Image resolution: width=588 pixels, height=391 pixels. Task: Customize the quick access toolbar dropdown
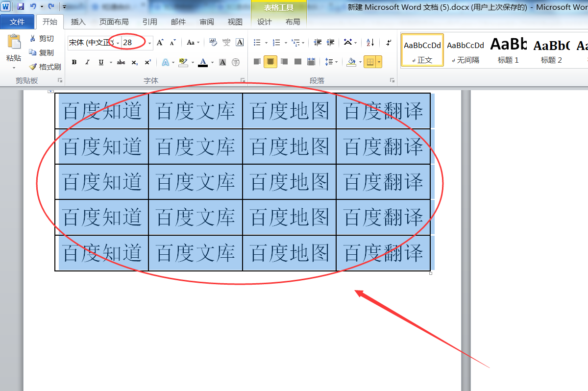(65, 7)
